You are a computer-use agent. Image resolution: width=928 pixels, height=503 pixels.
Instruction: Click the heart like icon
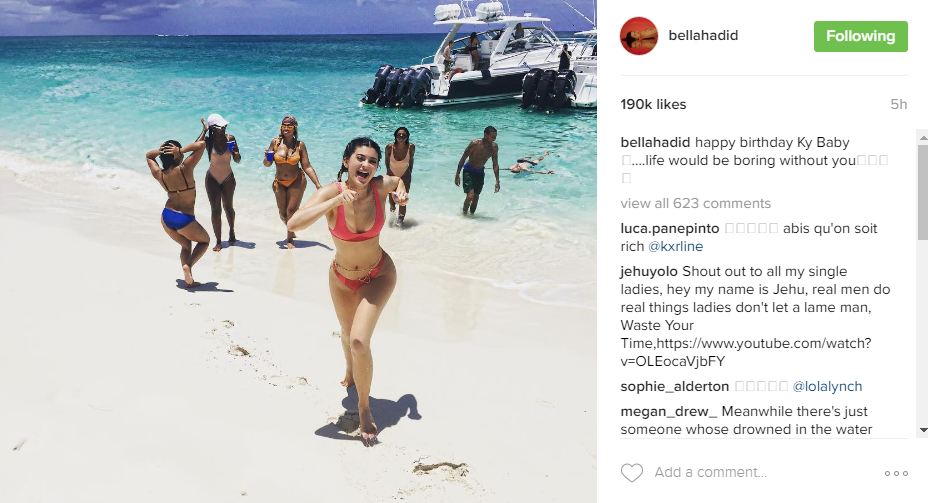[631, 472]
